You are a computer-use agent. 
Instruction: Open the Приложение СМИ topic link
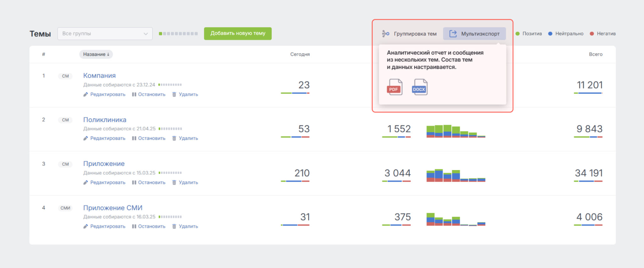point(113,208)
